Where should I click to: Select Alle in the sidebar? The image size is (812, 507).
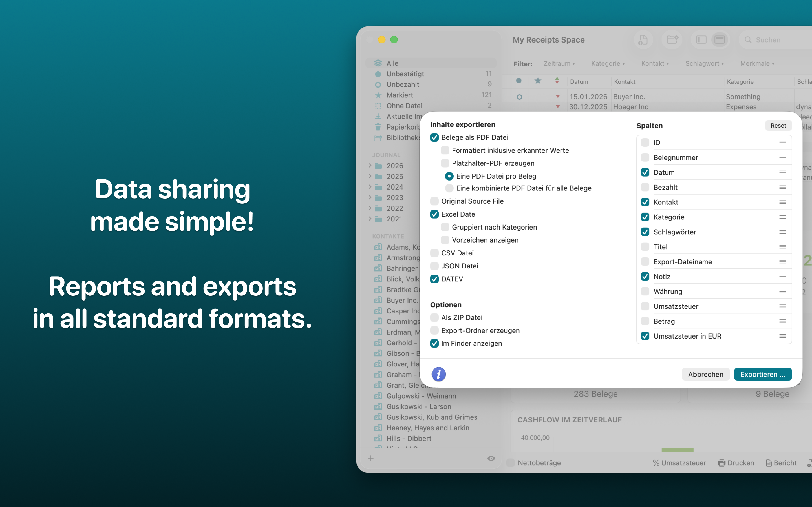pos(392,63)
